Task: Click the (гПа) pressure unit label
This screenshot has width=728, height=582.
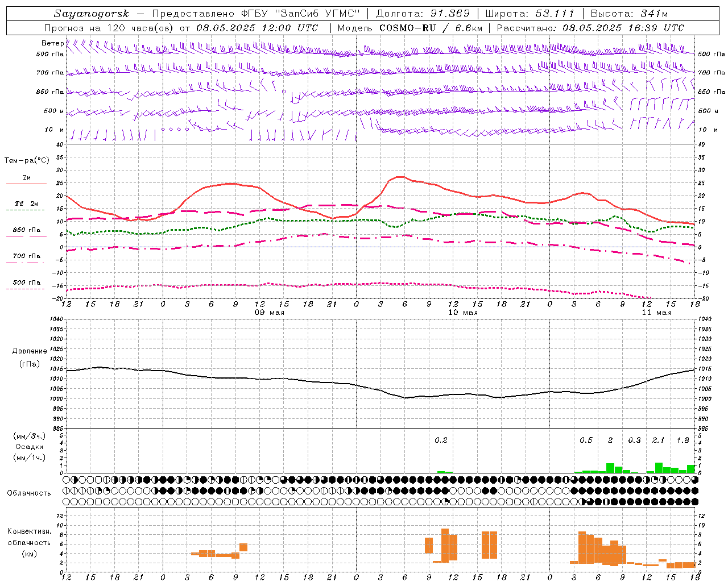Action: click(30, 364)
